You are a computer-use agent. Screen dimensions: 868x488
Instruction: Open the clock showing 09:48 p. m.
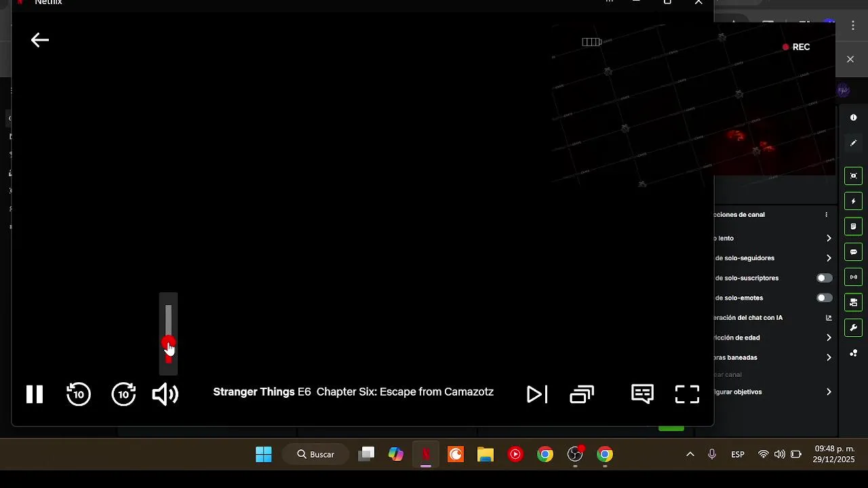tap(834, 454)
